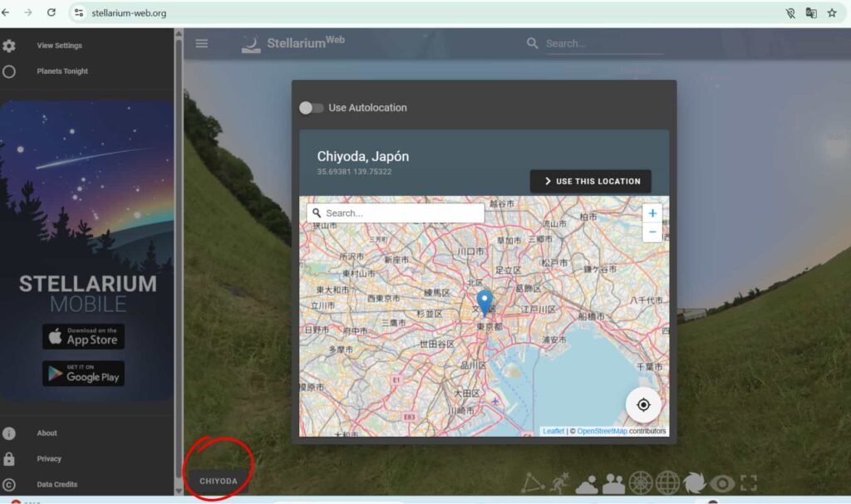Open Data Credits menu item

tap(57, 484)
